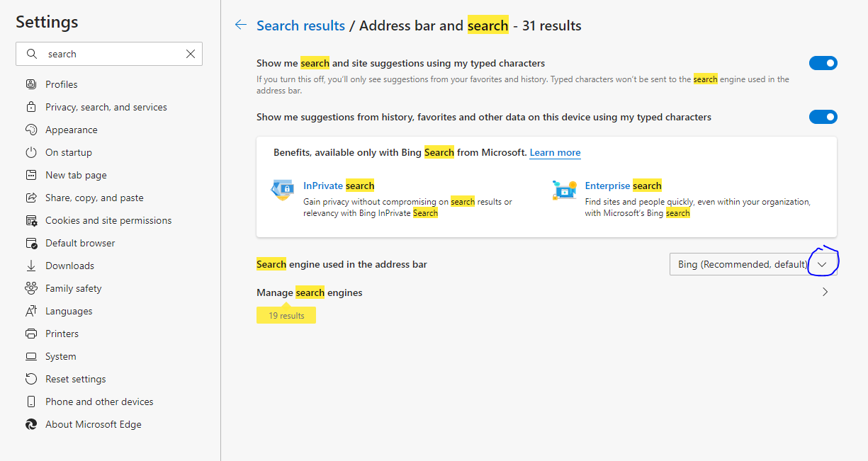Click the Manage search engines label

coord(310,292)
